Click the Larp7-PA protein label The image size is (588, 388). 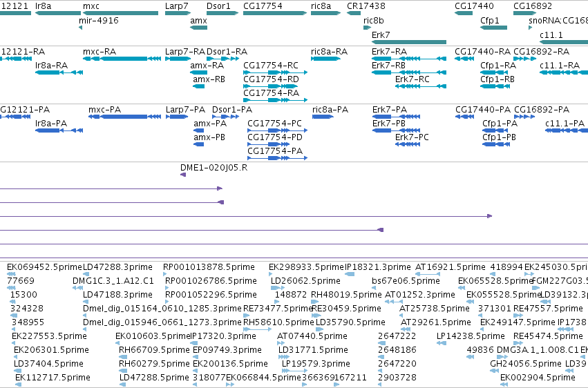coord(186,109)
